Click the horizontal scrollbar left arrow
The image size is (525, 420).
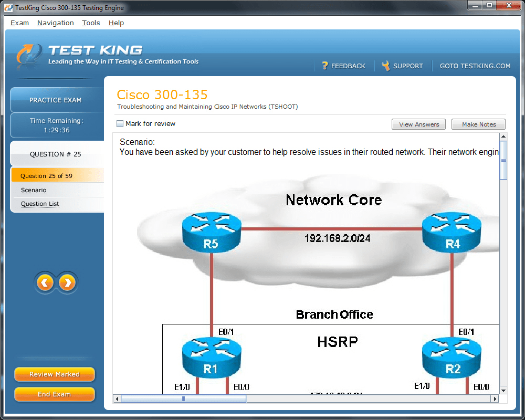117,398
